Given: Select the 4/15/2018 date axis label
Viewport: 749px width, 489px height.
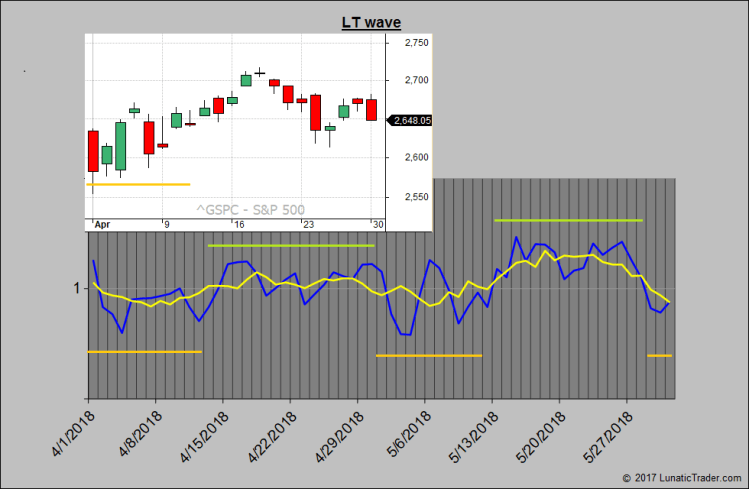Looking at the screenshot, I should click(203, 432).
